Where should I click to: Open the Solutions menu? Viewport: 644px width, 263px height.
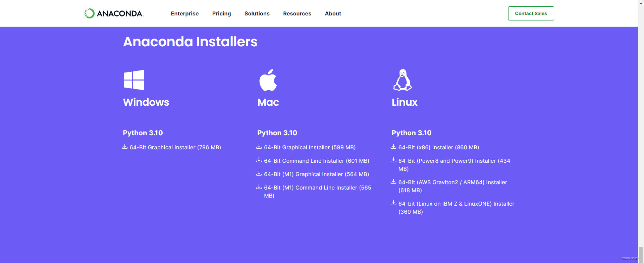(x=257, y=13)
